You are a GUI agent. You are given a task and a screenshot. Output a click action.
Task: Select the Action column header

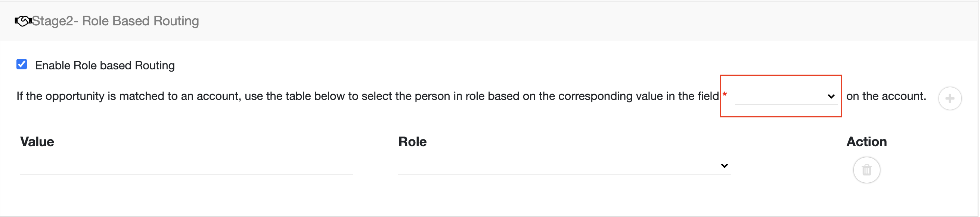(x=866, y=142)
